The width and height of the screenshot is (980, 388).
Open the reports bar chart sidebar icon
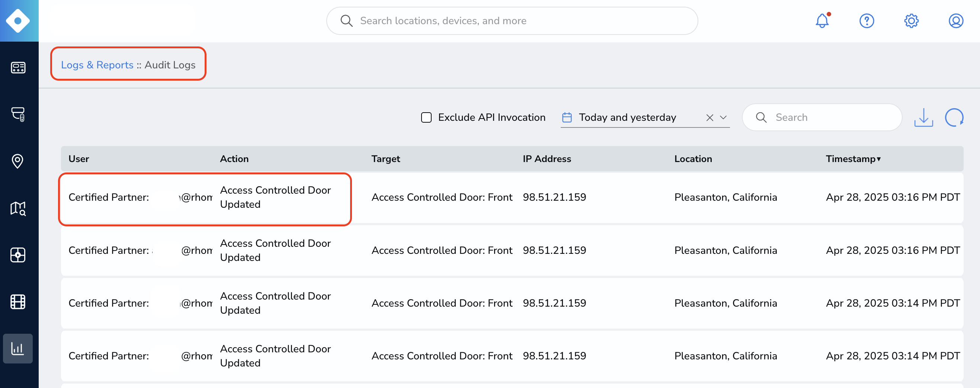point(18,349)
